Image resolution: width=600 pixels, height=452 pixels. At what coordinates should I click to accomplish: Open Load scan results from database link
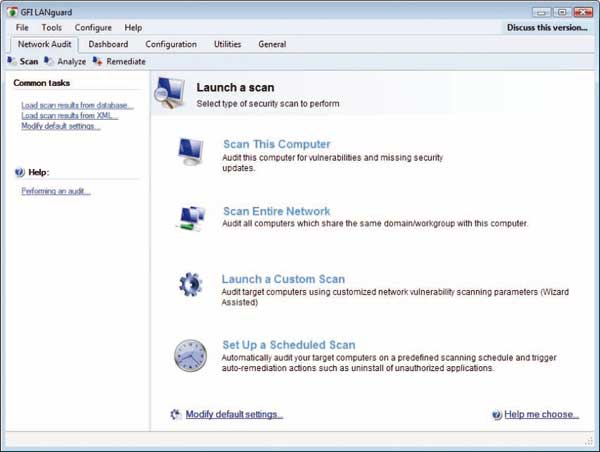[77, 105]
